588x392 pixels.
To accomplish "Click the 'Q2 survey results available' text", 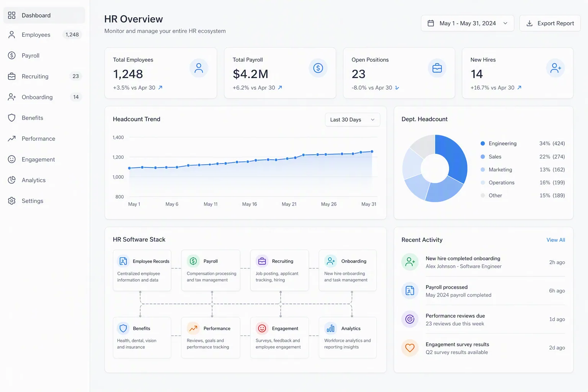I will (x=457, y=352).
